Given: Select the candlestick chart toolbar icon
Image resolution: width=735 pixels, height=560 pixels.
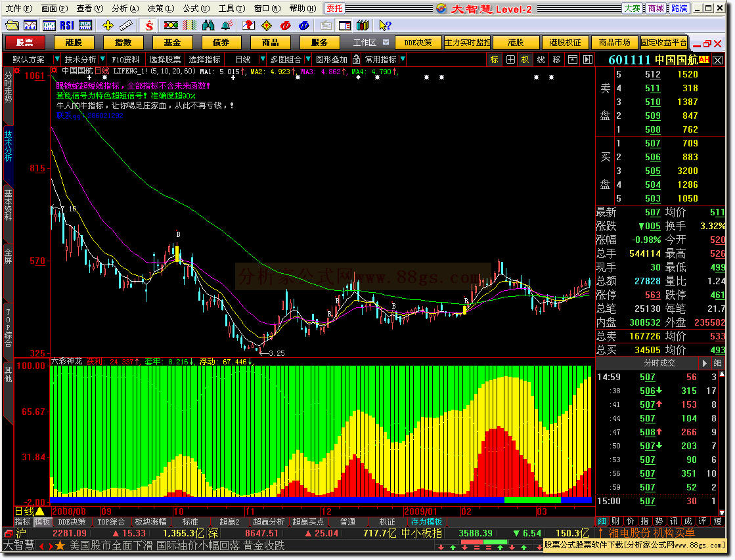Looking at the screenshot, I should coord(49,26).
